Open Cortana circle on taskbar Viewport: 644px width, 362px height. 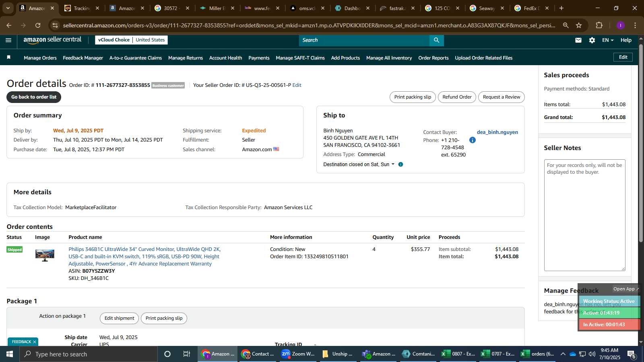167,354
